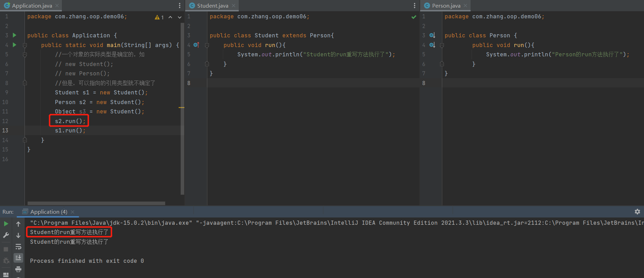Click second console output line "Student的run重写方法执行了"
The width and height of the screenshot is (644, 278).
[x=69, y=242]
